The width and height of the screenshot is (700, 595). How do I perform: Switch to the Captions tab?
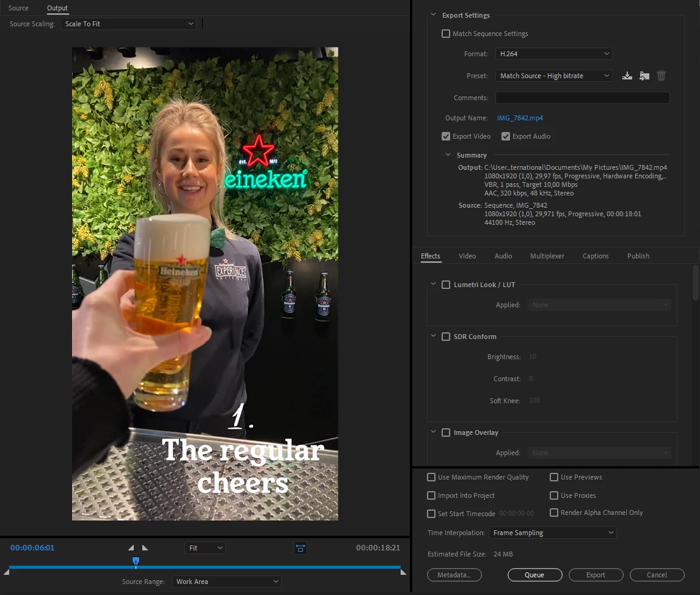click(596, 256)
